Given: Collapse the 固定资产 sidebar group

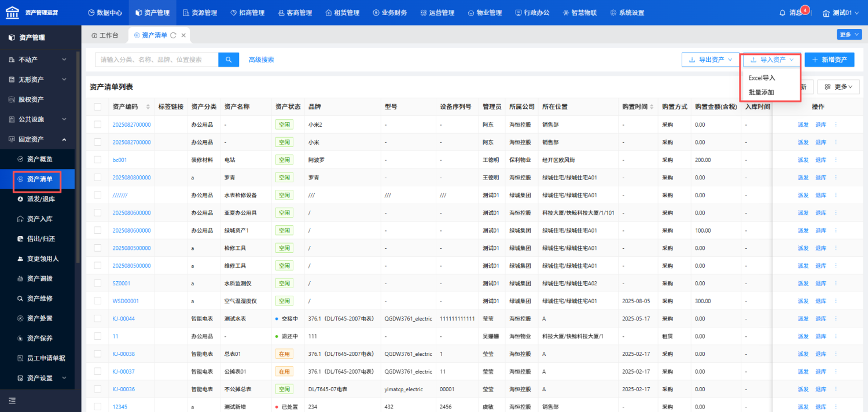Looking at the screenshot, I should coord(38,139).
